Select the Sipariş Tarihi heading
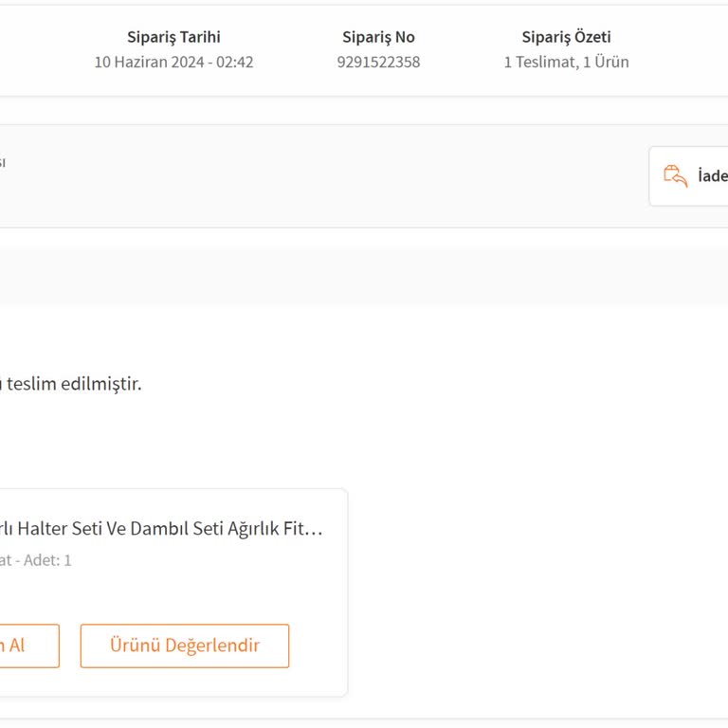 173,38
